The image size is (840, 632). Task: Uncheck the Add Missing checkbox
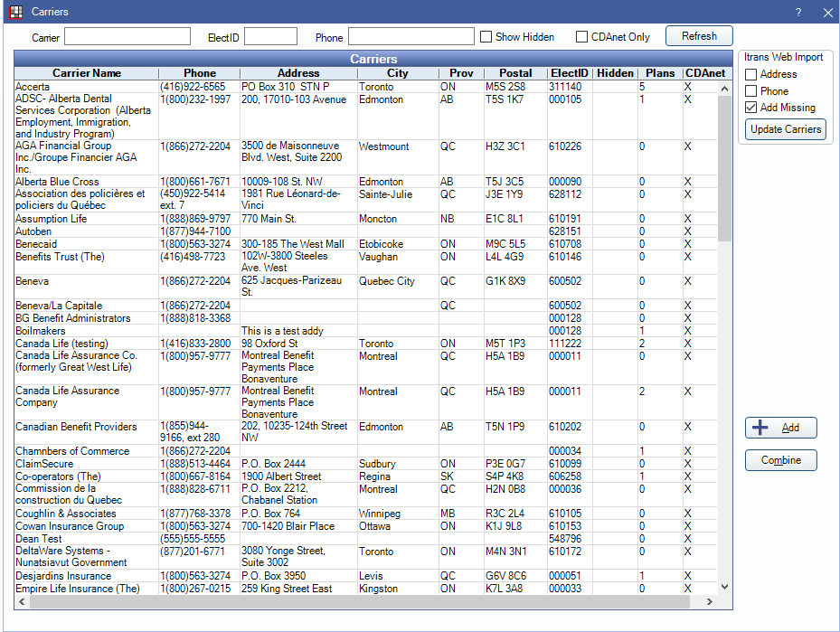751,108
